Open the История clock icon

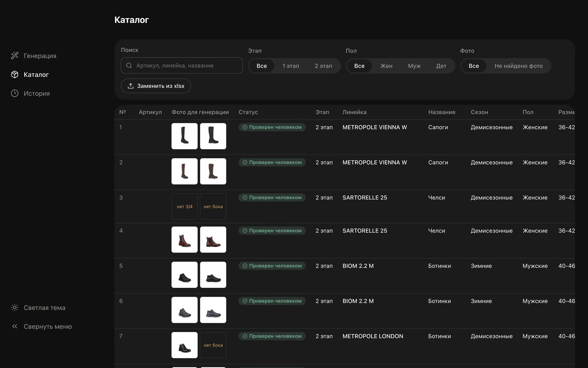tap(15, 93)
